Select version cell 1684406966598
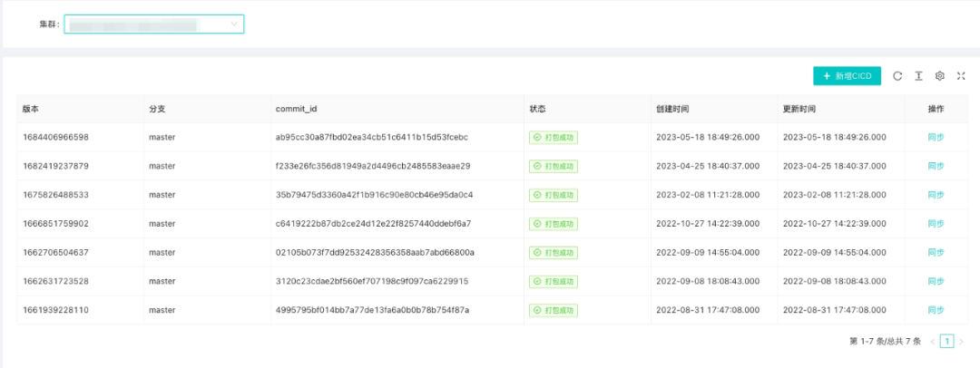 coord(55,138)
